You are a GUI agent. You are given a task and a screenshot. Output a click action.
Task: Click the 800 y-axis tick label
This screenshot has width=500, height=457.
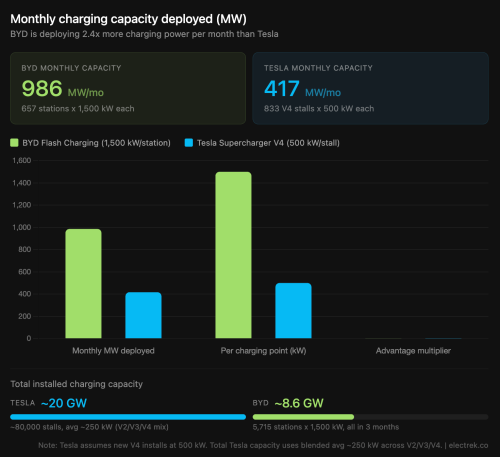(25, 249)
